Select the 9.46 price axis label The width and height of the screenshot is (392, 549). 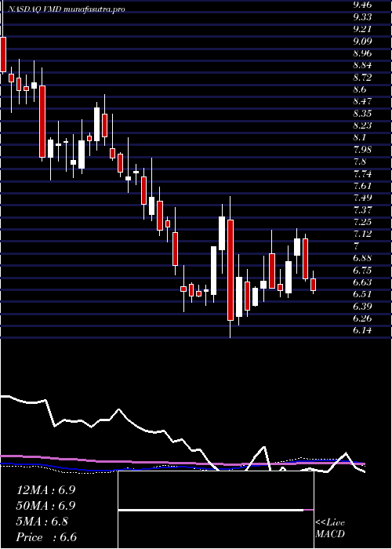(x=362, y=5)
